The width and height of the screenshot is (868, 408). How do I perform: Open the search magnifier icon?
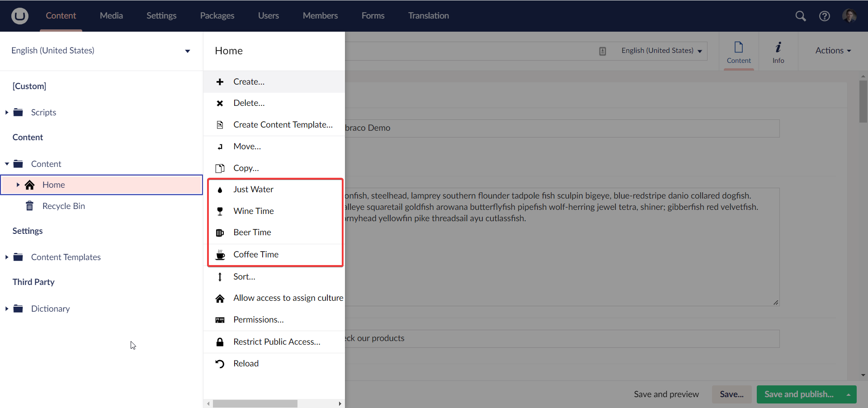point(801,16)
